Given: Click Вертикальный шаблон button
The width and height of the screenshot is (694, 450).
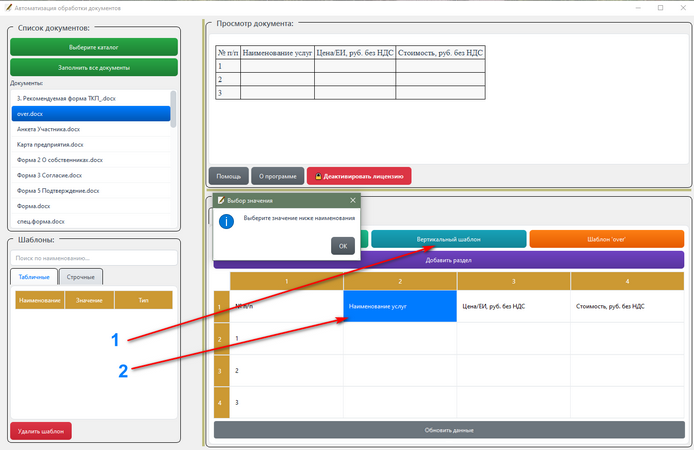Looking at the screenshot, I should pos(448,239).
